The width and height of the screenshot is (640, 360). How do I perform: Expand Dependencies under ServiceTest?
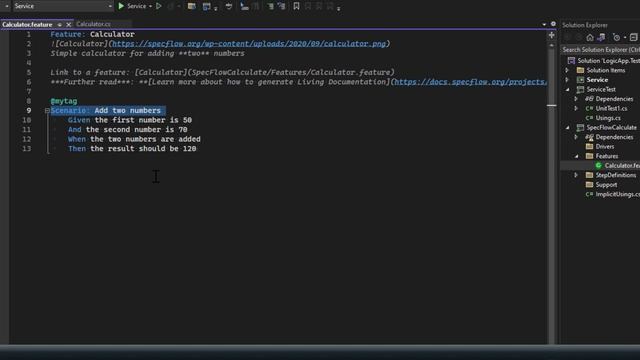(576, 99)
